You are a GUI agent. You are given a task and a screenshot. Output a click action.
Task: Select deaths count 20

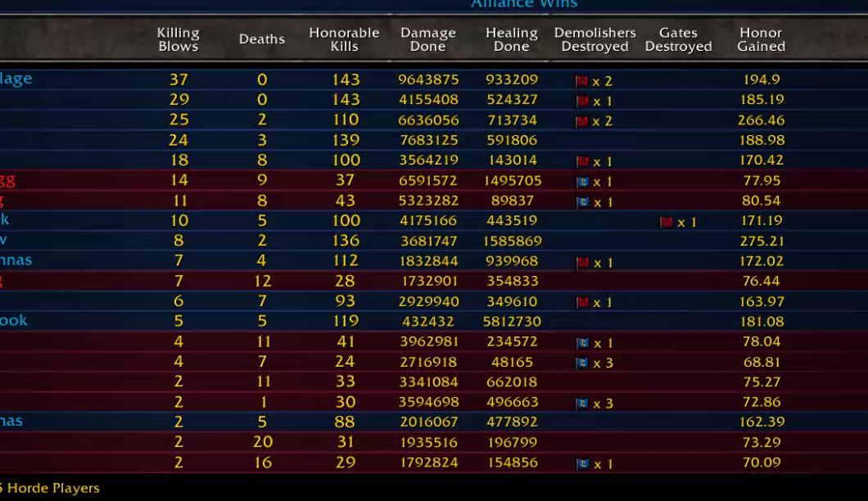click(x=262, y=442)
